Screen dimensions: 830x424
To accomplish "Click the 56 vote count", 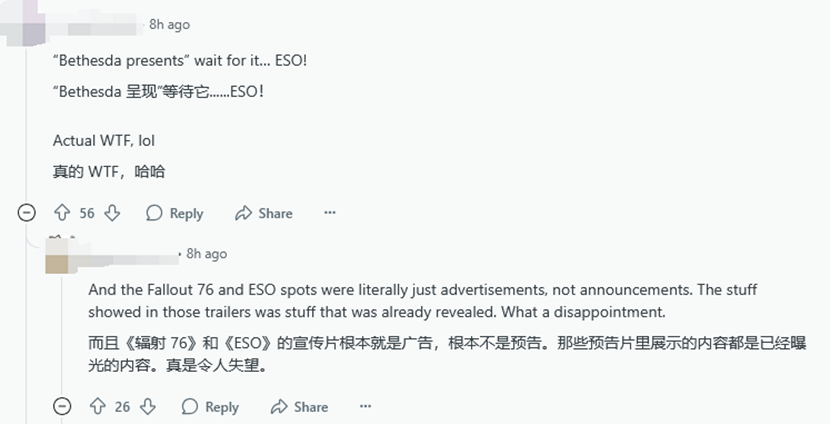I will click(87, 213).
